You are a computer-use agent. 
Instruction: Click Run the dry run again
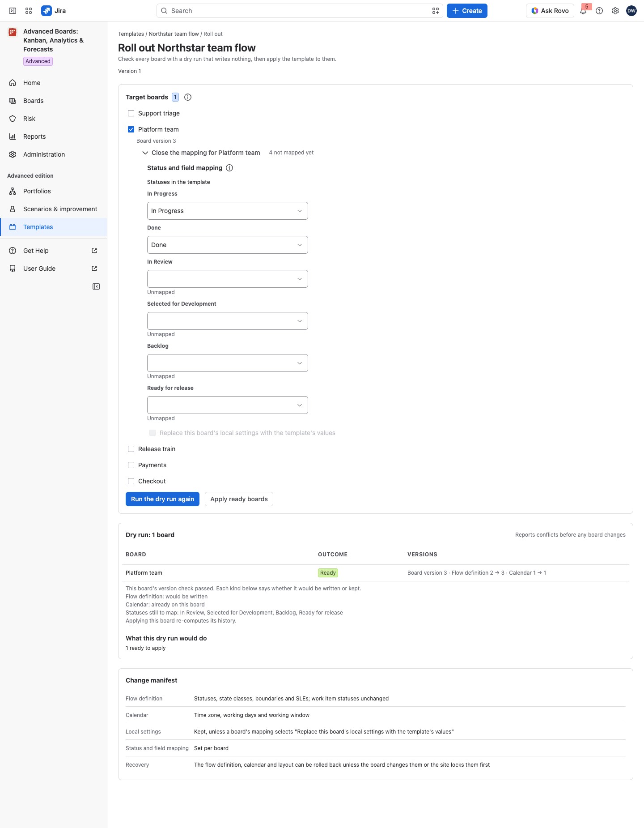162,499
